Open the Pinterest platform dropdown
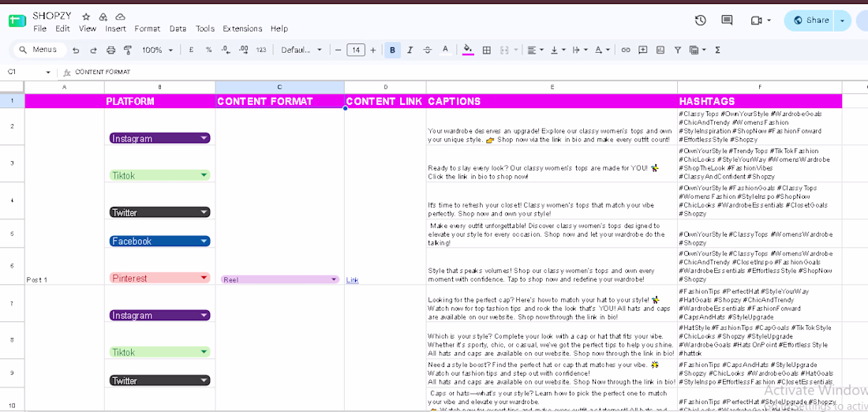Image resolution: width=868 pixels, height=412 pixels. (160, 278)
